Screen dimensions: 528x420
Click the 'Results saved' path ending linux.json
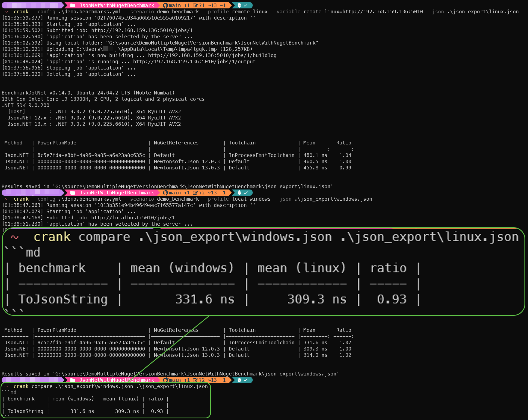click(x=193, y=187)
